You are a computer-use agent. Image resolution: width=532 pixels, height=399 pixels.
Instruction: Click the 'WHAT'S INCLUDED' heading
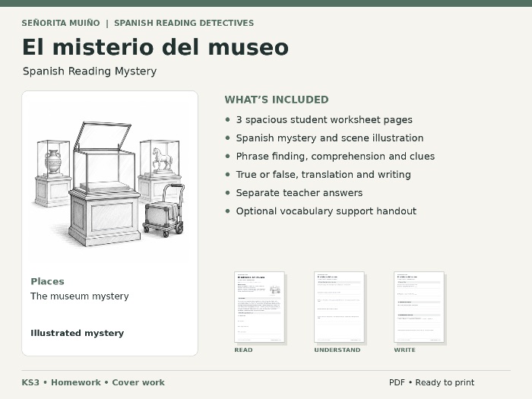tap(277, 100)
